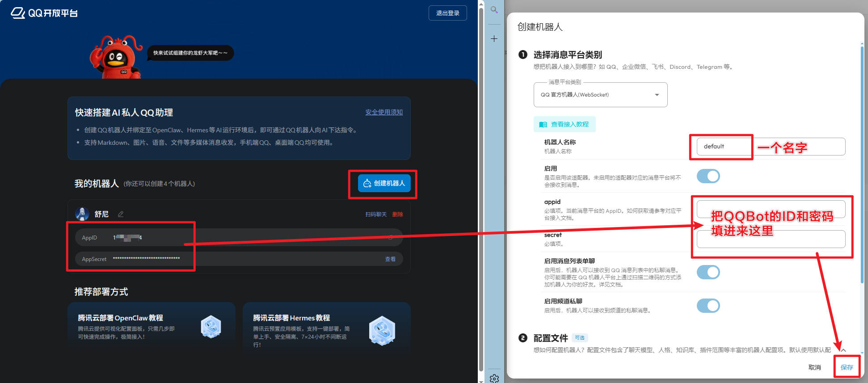Click the copy icon in AppID row
The width and height of the screenshot is (868, 383).
click(390, 237)
